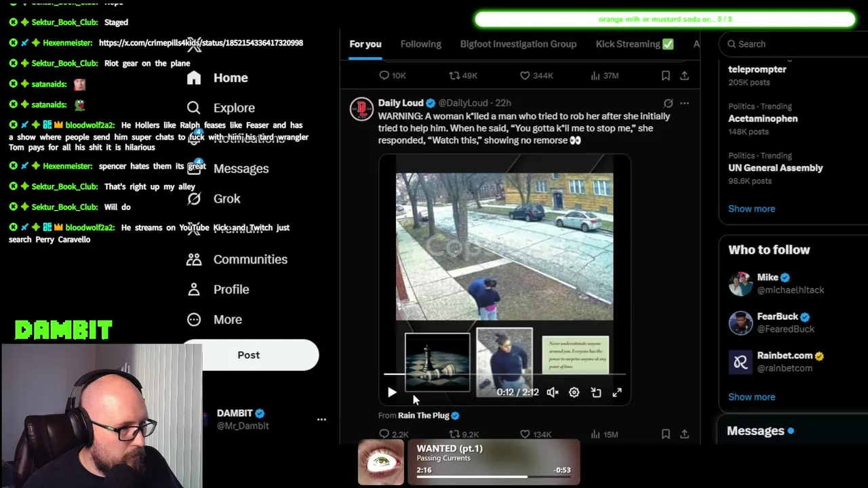The image size is (868, 488).
Task: Open the Home navigation icon
Action: 194,78
